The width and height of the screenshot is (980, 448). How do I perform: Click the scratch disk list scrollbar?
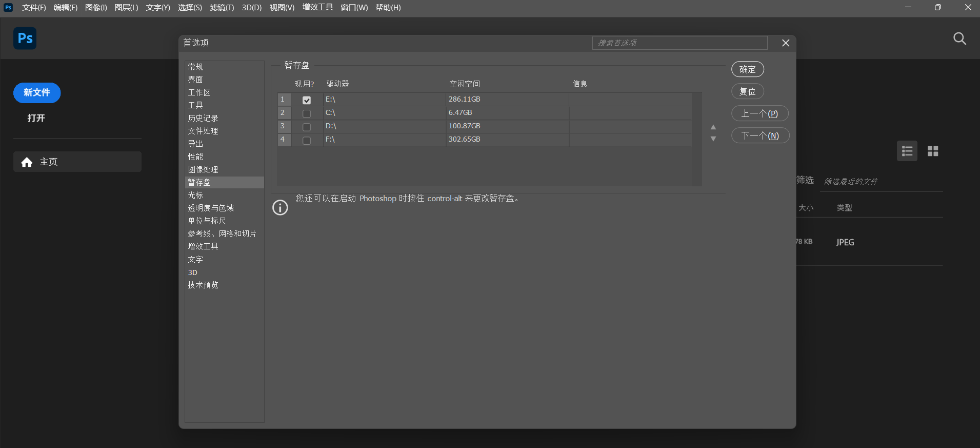[x=696, y=139]
